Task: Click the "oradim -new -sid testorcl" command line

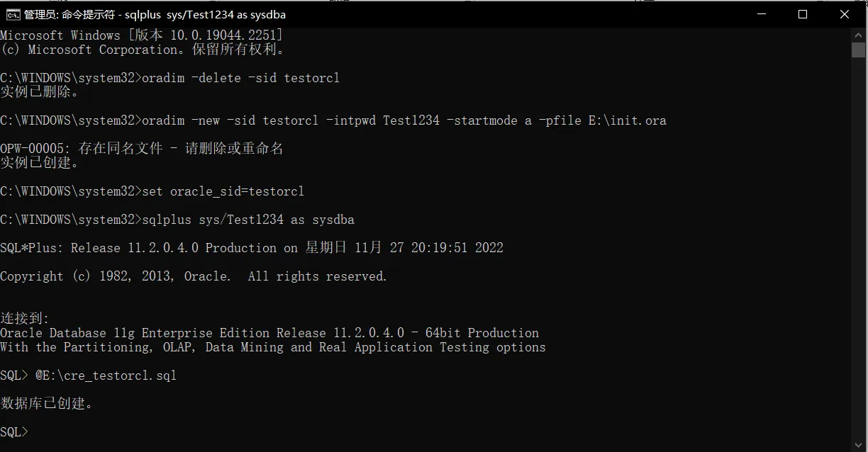Action: click(404, 120)
